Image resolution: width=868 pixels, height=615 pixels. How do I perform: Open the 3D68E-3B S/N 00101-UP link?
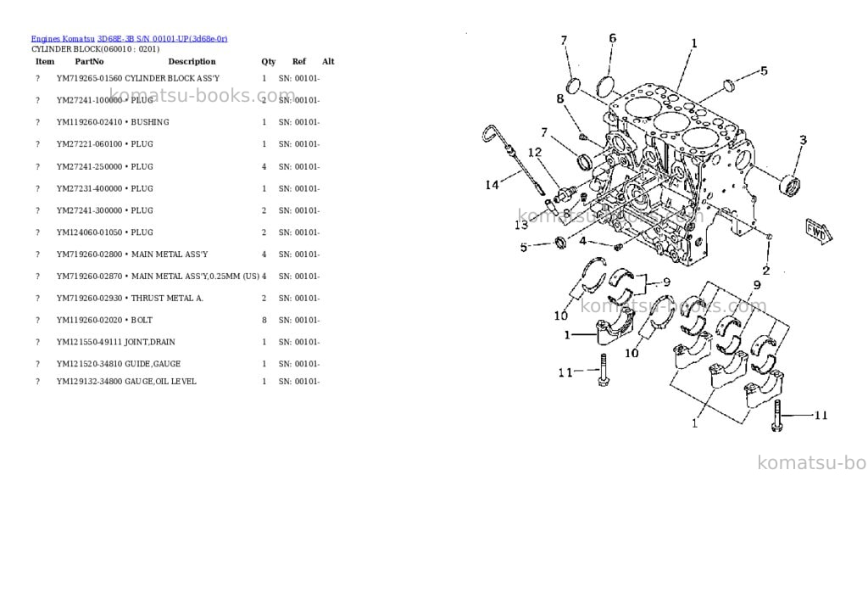tap(162, 39)
